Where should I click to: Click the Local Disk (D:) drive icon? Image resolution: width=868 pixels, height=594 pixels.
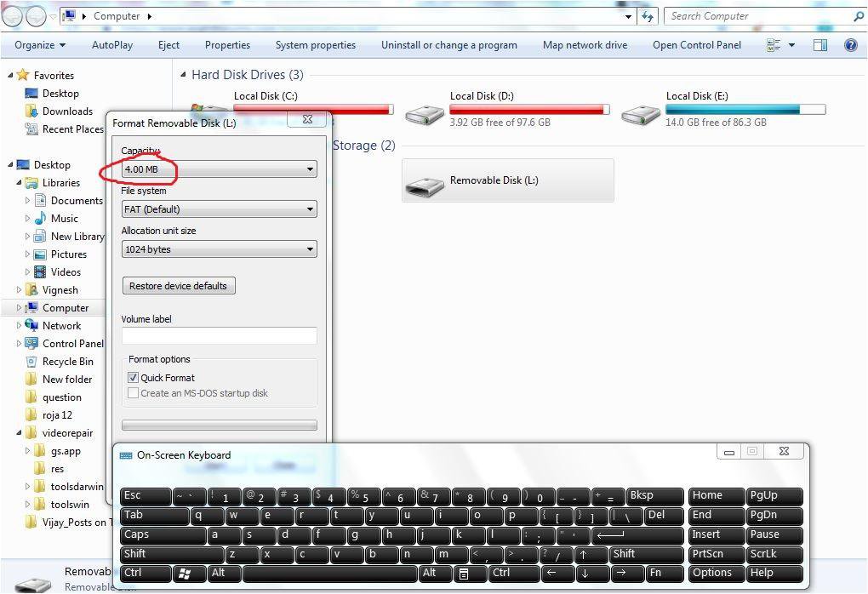click(x=425, y=113)
